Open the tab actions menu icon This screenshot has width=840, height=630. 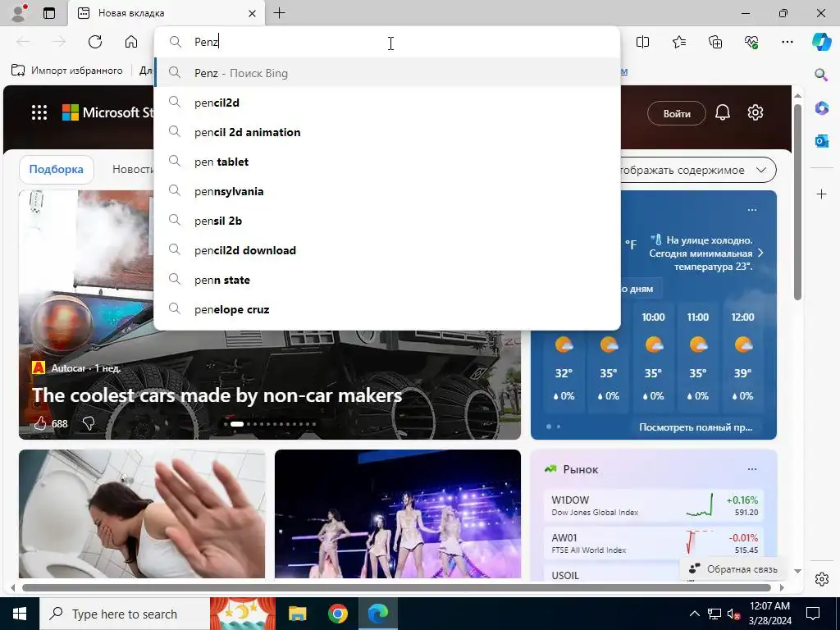point(49,13)
